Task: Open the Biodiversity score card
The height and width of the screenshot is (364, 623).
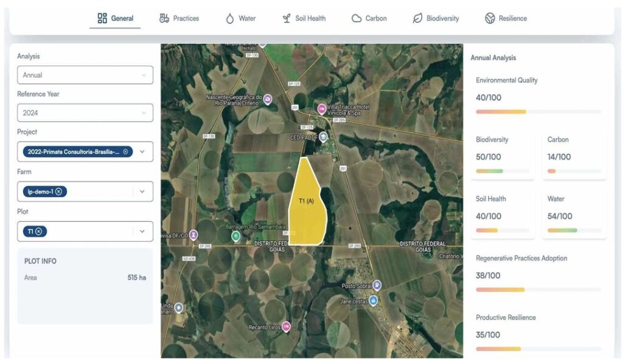Action: pos(503,156)
